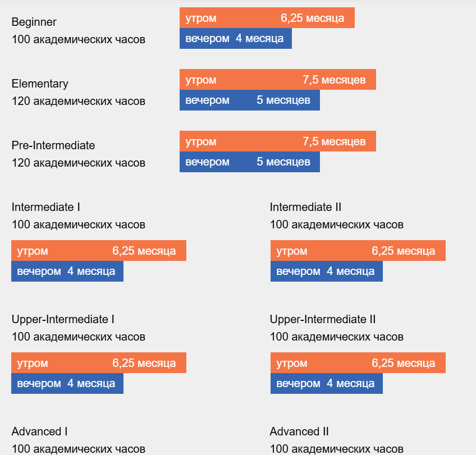476x455 pixels.
Task: Select Pre-Intermediate orange утром bar
Action: pos(277,141)
